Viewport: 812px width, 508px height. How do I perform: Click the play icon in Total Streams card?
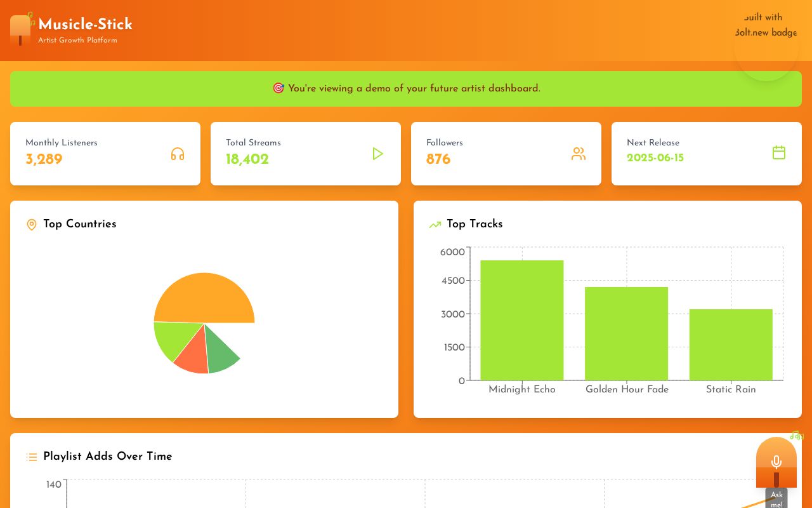coord(378,154)
